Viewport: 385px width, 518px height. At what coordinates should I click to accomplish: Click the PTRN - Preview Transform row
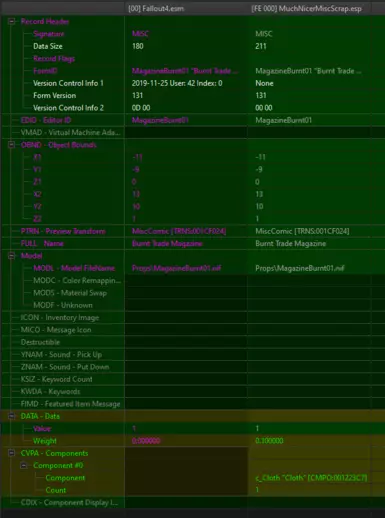click(193, 231)
